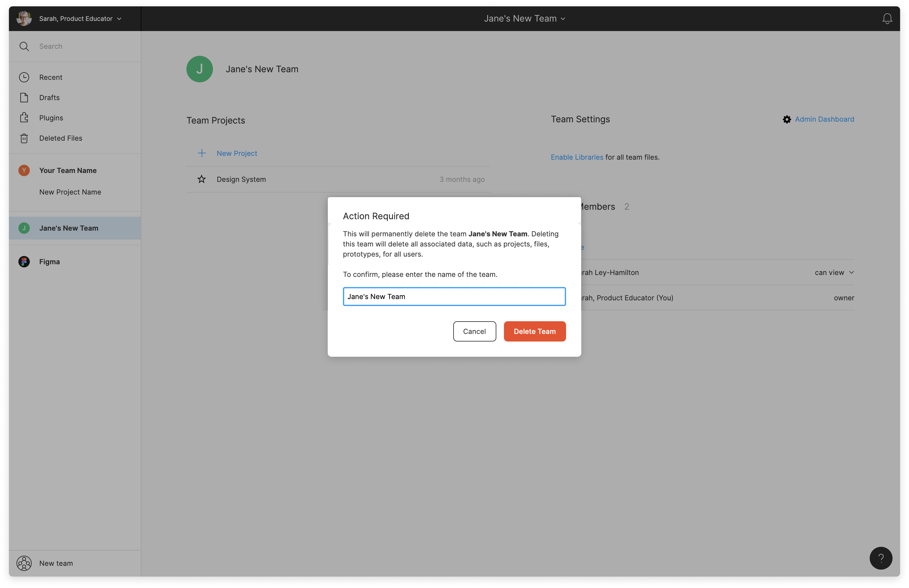This screenshot has width=909, height=588.
Task: Open the Admin Dashboard link
Action: pos(824,119)
